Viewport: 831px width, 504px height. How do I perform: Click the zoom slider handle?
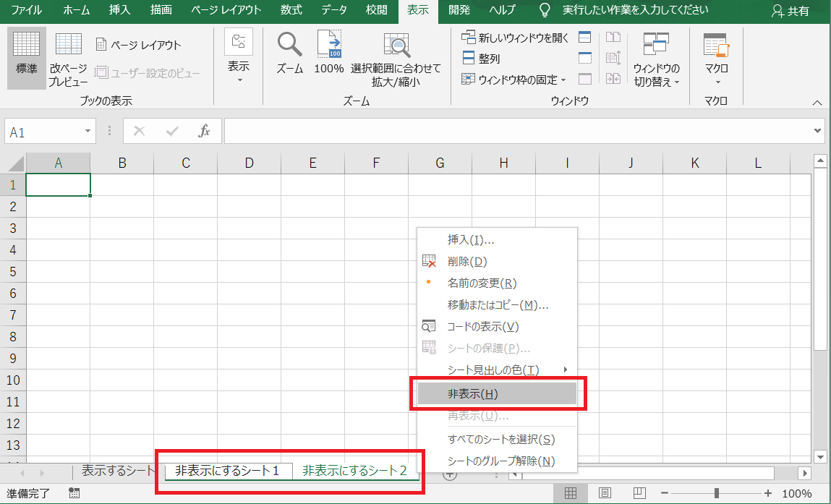point(717,493)
